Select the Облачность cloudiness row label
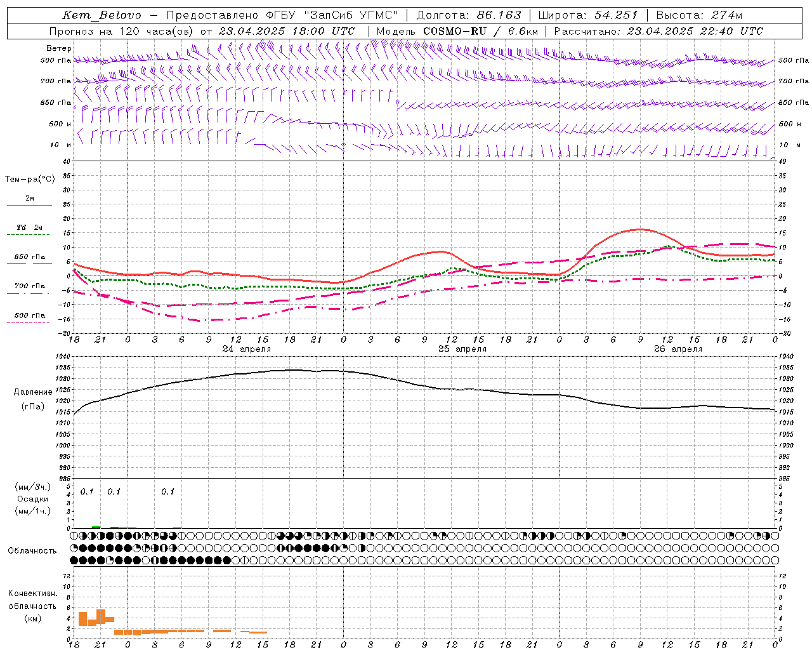Image resolution: width=812 pixels, height=650 pixels. (x=32, y=550)
